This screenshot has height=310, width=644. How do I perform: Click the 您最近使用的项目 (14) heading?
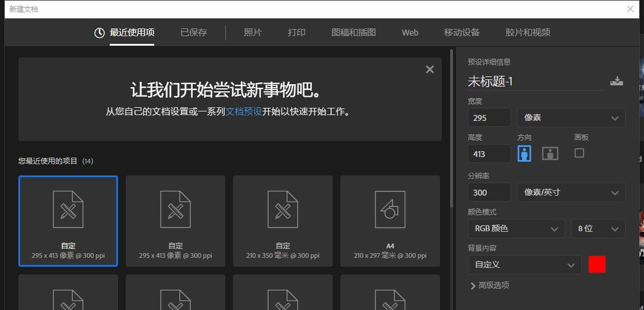pos(56,161)
